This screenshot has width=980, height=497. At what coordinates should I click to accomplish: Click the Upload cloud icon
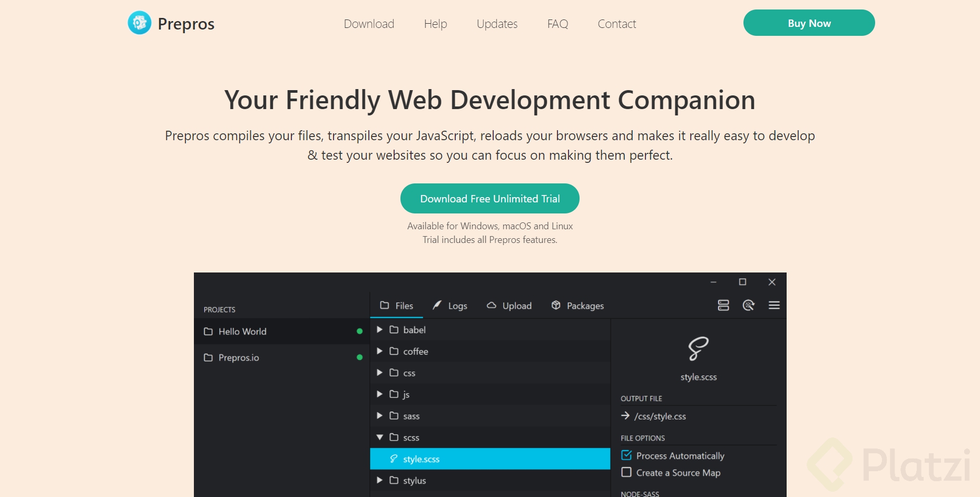pyautogui.click(x=491, y=306)
